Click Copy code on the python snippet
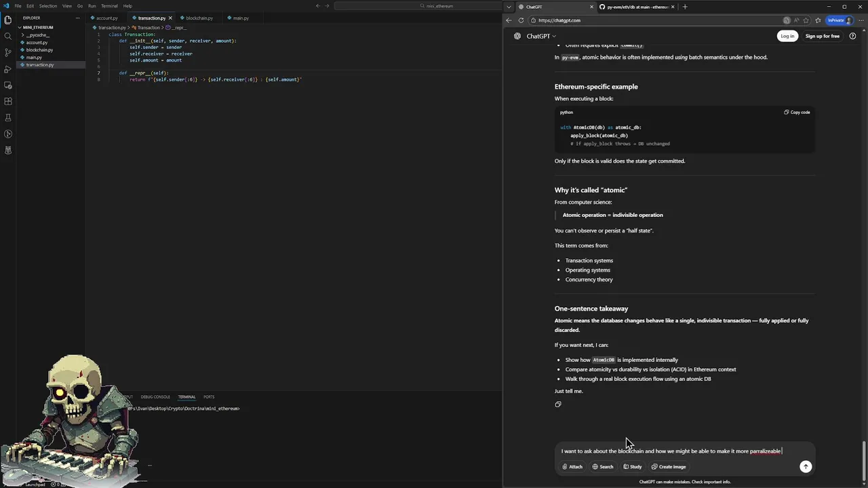Image resolution: width=868 pixels, height=488 pixels. [x=797, y=112]
